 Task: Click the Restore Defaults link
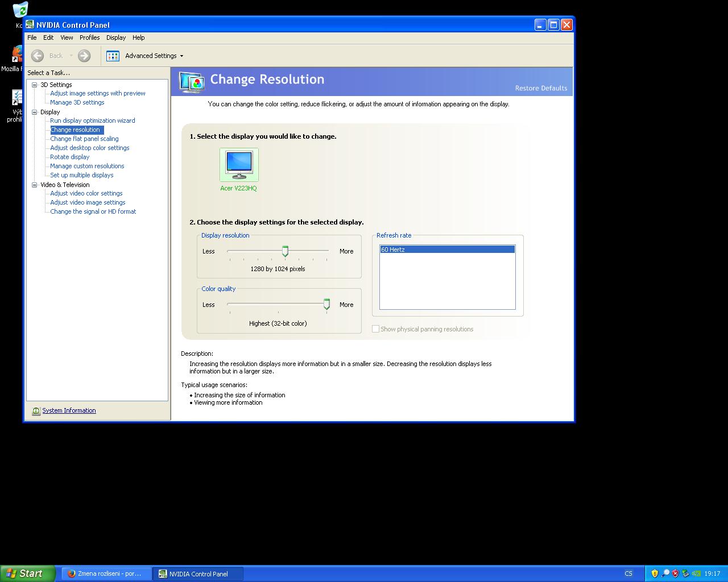[x=541, y=88]
